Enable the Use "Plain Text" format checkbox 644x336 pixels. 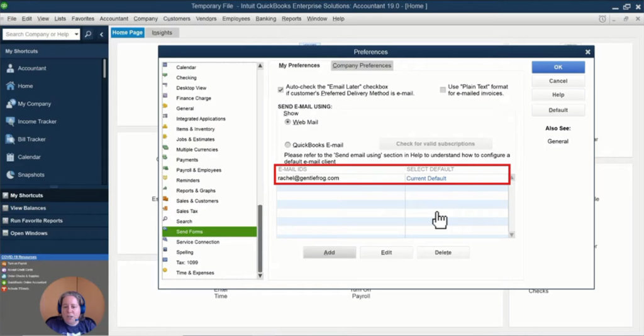click(443, 90)
